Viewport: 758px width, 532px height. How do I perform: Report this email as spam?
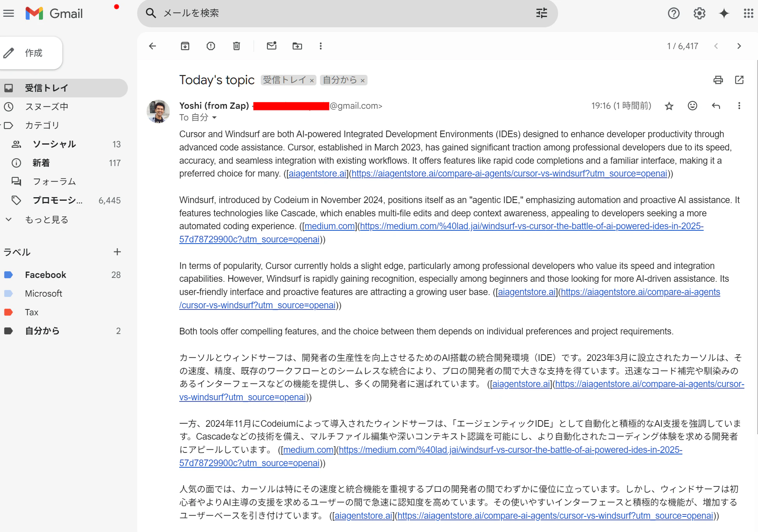point(211,46)
